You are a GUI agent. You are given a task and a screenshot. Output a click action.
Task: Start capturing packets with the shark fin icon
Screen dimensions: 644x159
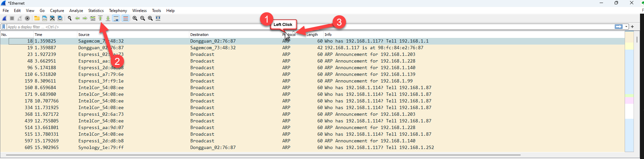[5, 18]
